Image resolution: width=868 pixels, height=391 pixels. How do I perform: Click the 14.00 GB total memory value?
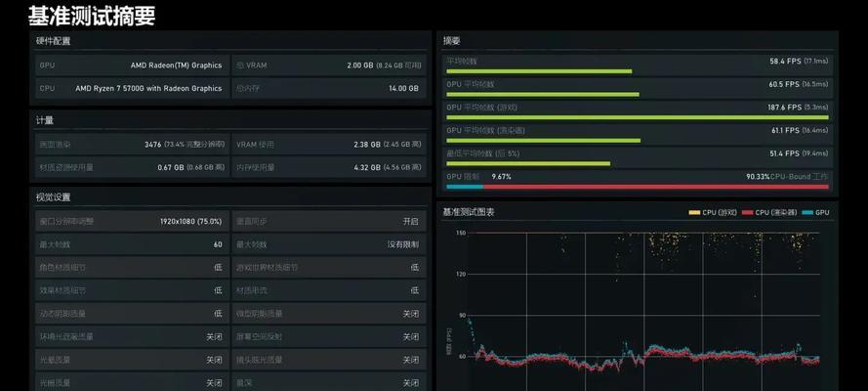point(403,89)
